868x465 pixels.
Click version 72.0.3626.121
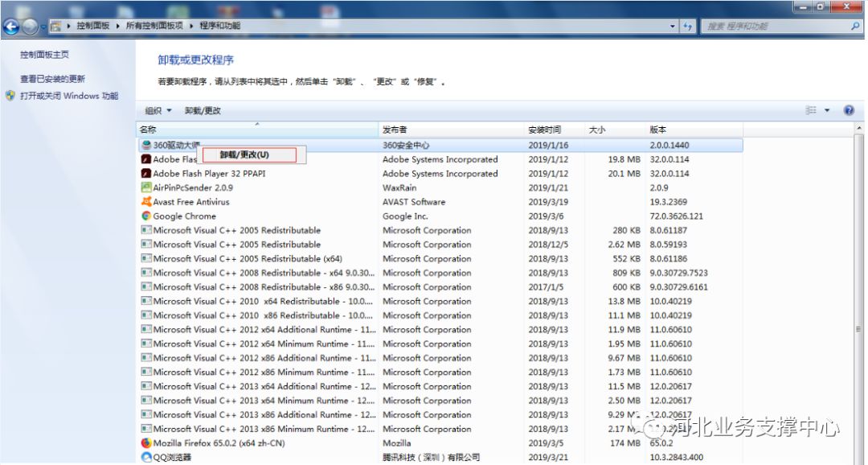point(676,216)
